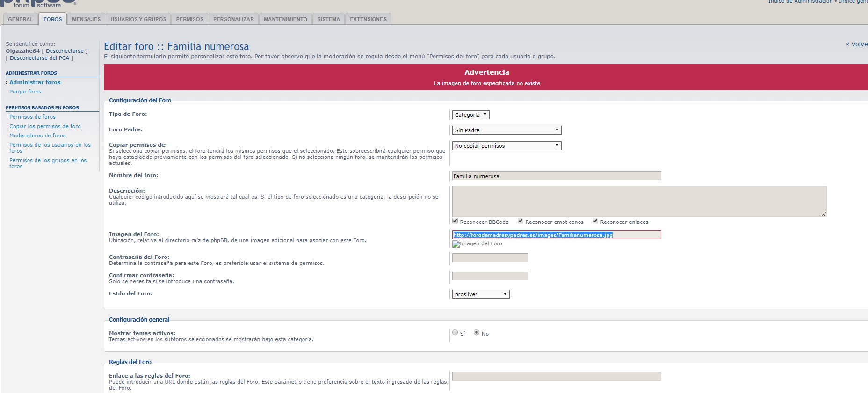Select Sí for Mostrar temas activos
This screenshot has height=393, width=868.
click(x=455, y=333)
